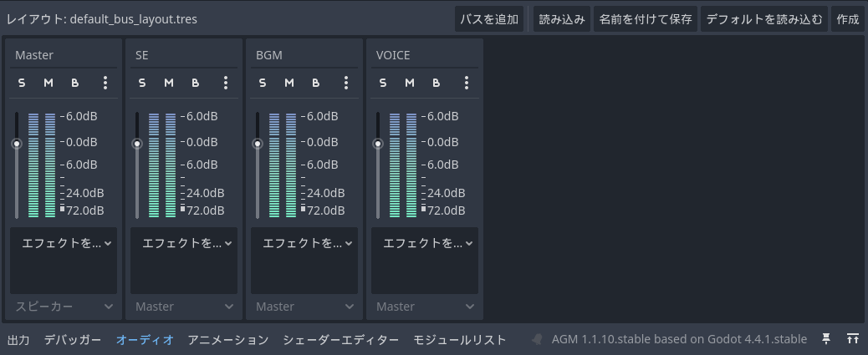Screen dimensions: 868x355
Task: Mute the BGM bus
Action: pos(289,83)
